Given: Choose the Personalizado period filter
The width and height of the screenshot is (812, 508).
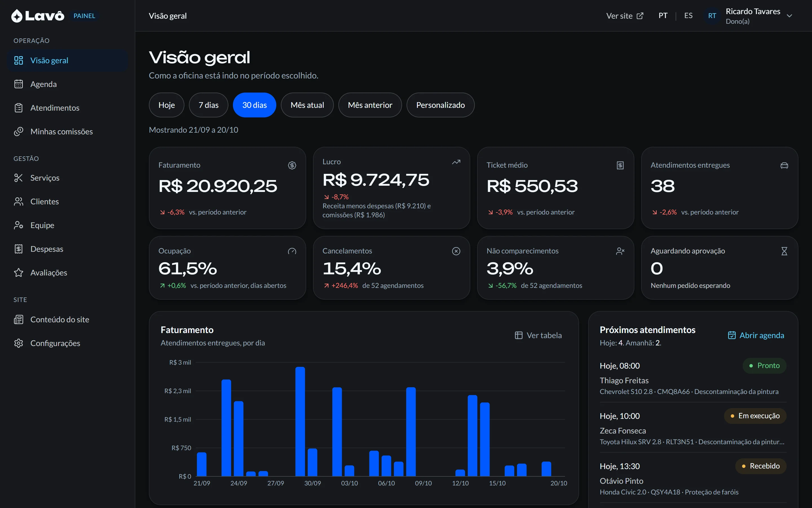Looking at the screenshot, I should click(x=440, y=105).
